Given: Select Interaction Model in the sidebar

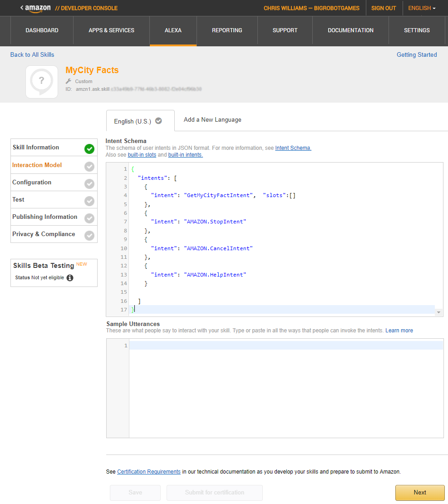Looking at the screenshot, I should 37,165.
